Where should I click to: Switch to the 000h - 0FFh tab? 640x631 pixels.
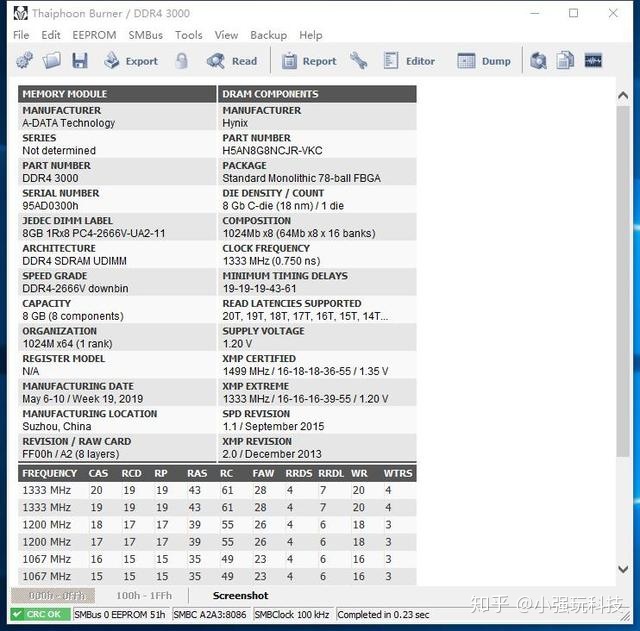pyautogui.click(x=53, y=596)
